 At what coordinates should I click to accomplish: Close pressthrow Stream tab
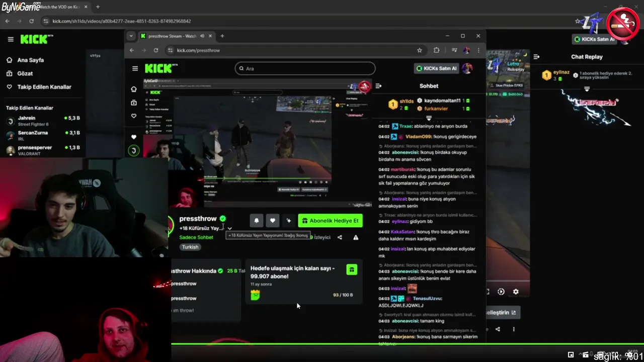coord(210,36)
